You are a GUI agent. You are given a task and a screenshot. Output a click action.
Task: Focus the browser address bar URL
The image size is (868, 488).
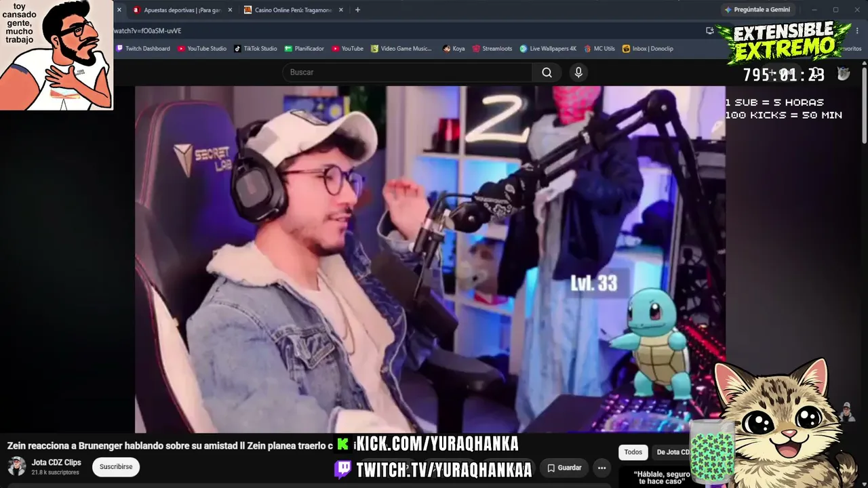[147, 30]
